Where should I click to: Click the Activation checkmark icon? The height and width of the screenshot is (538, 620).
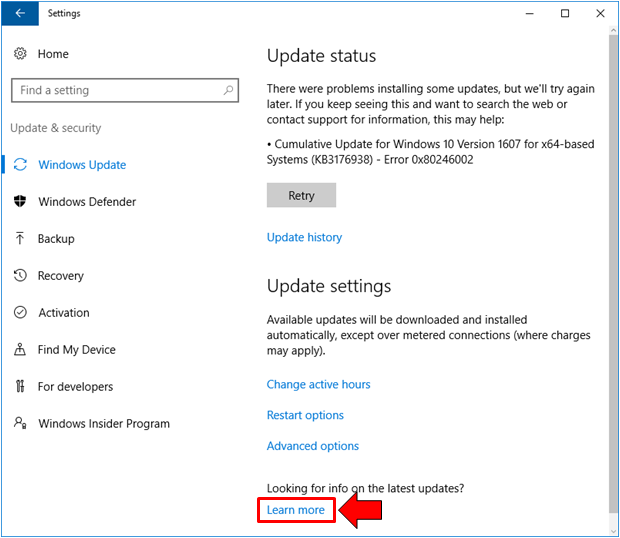[20, 312]
